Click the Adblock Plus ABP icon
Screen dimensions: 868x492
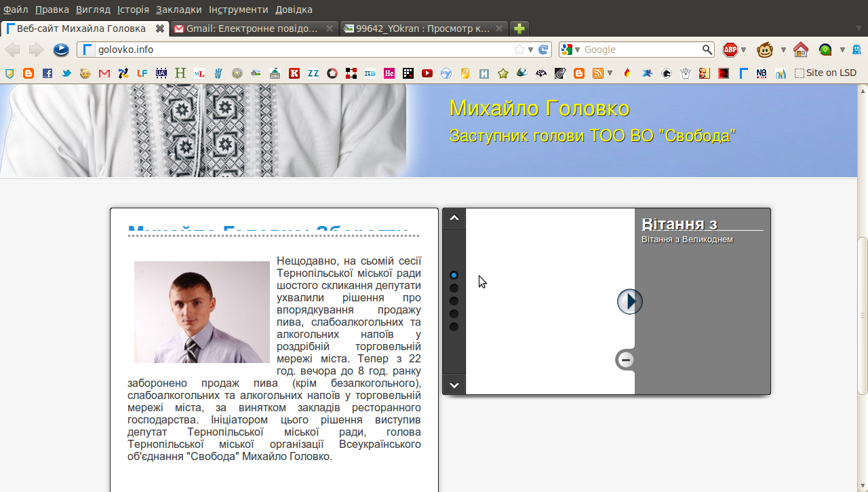coord(730,50)
